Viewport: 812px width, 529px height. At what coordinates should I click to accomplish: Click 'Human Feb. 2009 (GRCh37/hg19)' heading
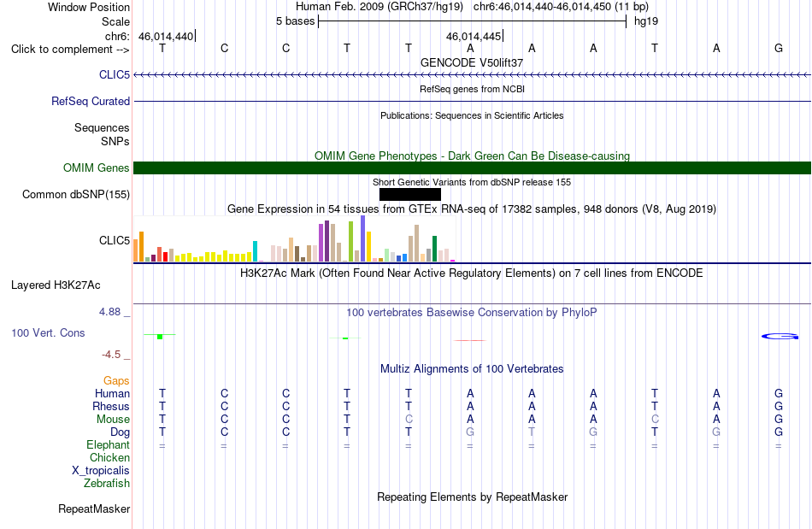pyautogui.click(x=381, y=7)
